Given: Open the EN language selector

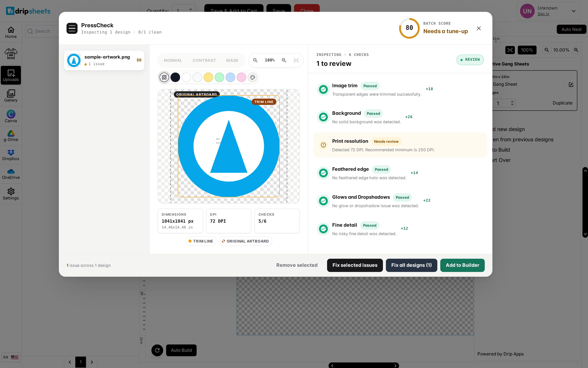Looking at the screenshot, I should 11,357.
